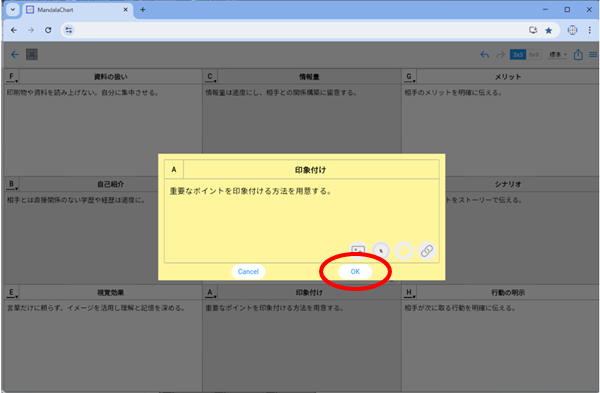This screenshot has width=600, height=393.
Task: Select the MandalaChart browser tab
Action: pos(78,10)
